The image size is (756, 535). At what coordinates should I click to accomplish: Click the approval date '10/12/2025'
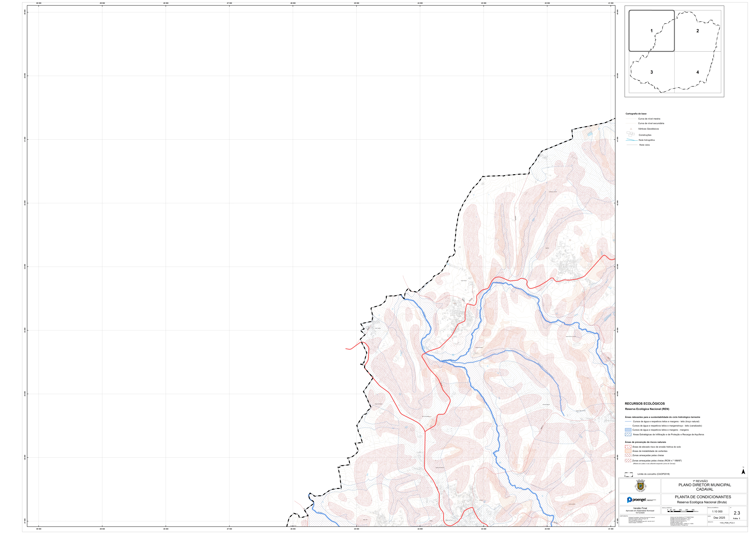640,513
